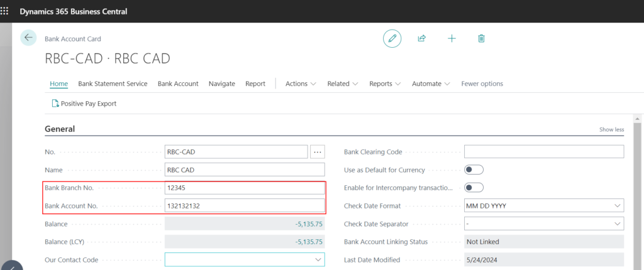Screen dimensions: 644x270
Task: Click the Bank Account No. field
Action: click(x=245, y=205)
